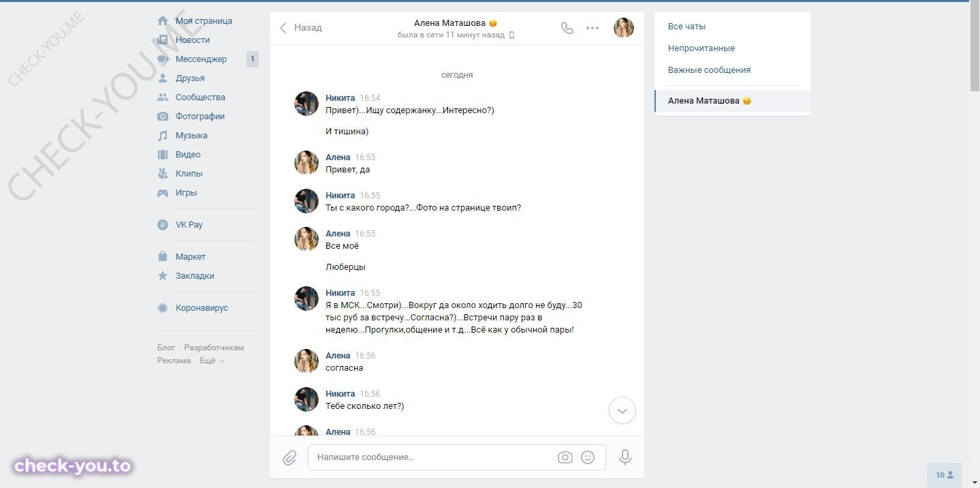This screenshot has width=980, height=488.
Task: Open Алена's avatar in chat header
Action: [x=624, y=28]
